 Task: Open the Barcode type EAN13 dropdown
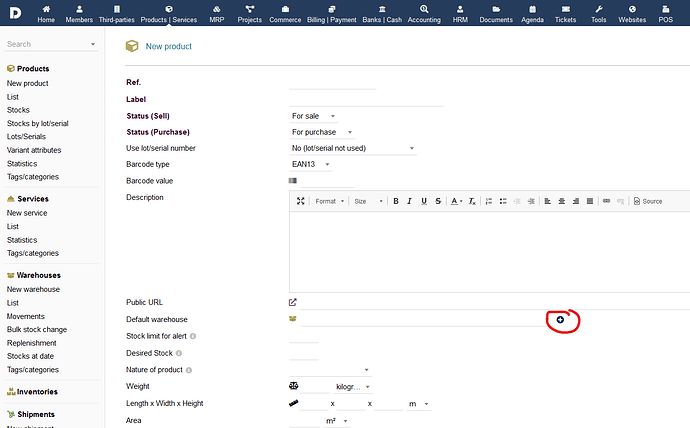pos(311,164)
